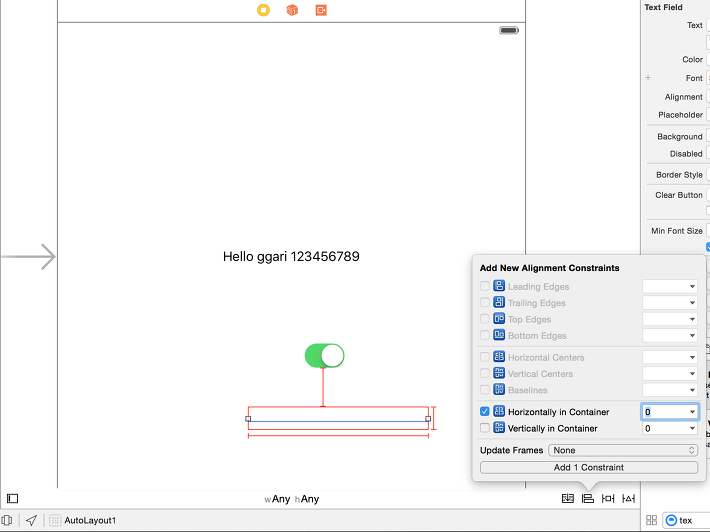Click Add 1 Constraint button
Viewport: 710px width, 532px height.
point(589,467)
